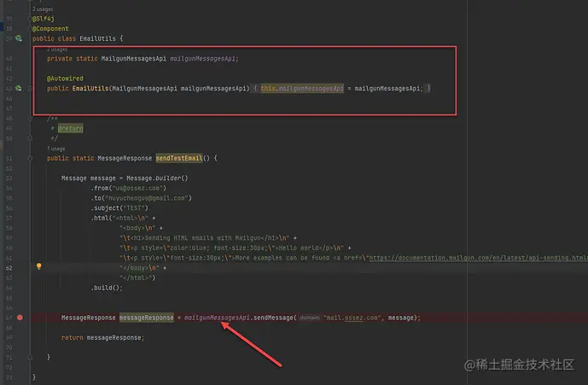The height and width of the screenshot is (385, 588).
Task: Click the .subject("TEST") call
Action: (119, 208)
